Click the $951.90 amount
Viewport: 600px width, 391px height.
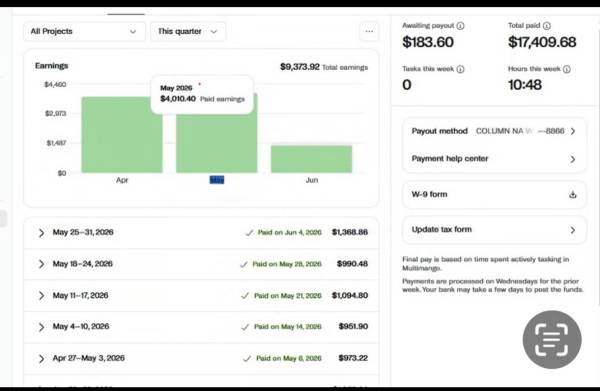[x=353, y=326]
